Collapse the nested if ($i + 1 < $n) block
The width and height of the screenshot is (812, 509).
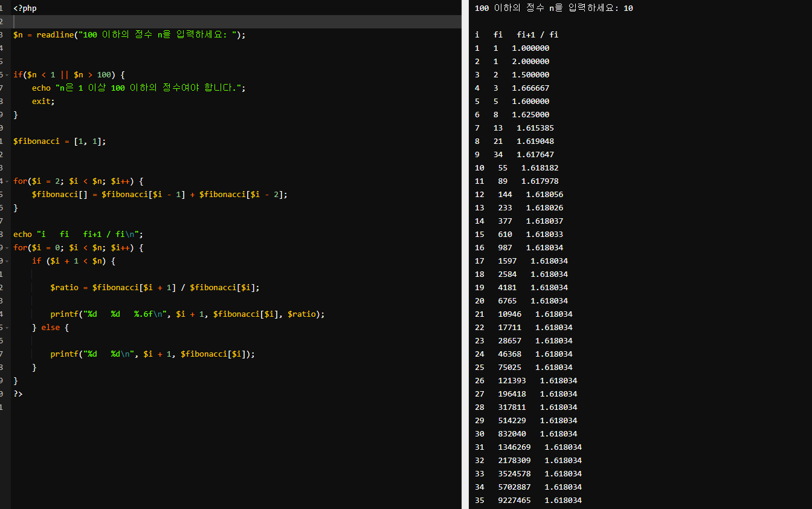point(7,261)
